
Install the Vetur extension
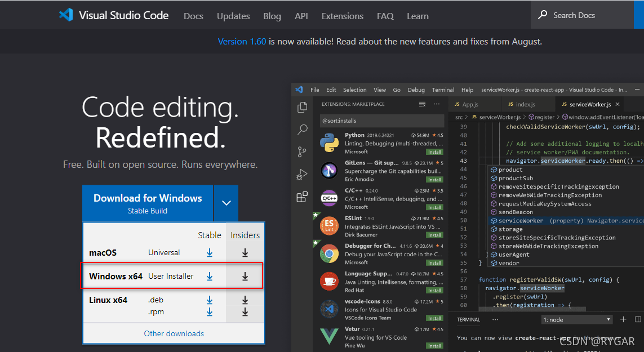[x=434, y=346]
